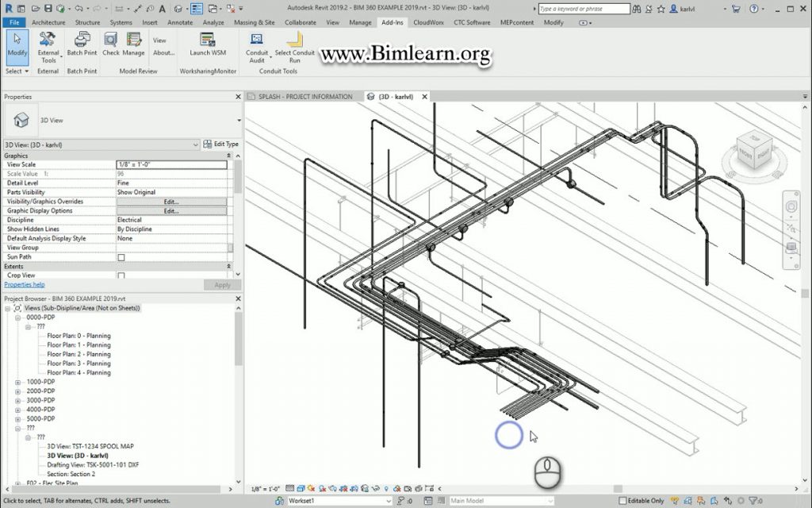This screenshot has width=812, height=508.
Task: Expand the 1000-PDP tree node
Action: (x=17, y=382)
